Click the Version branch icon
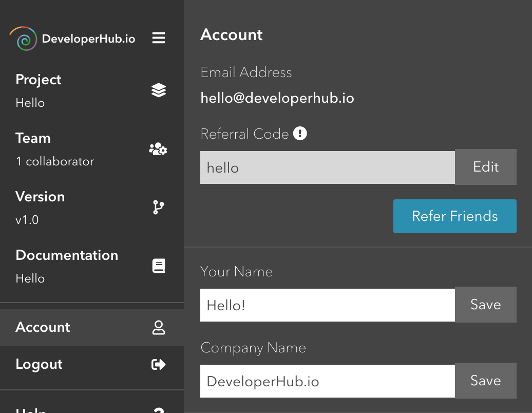This screenshot has width=532, height=413. (x=158, y=208)
